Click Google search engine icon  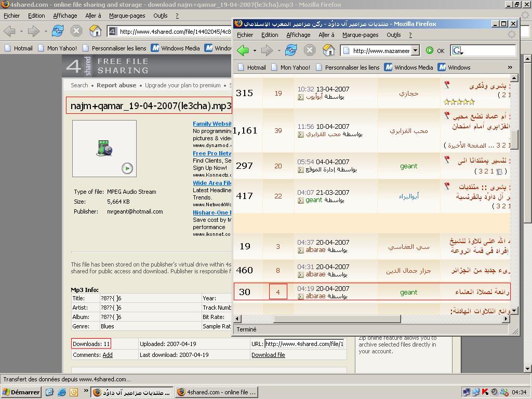coord(457,50)
